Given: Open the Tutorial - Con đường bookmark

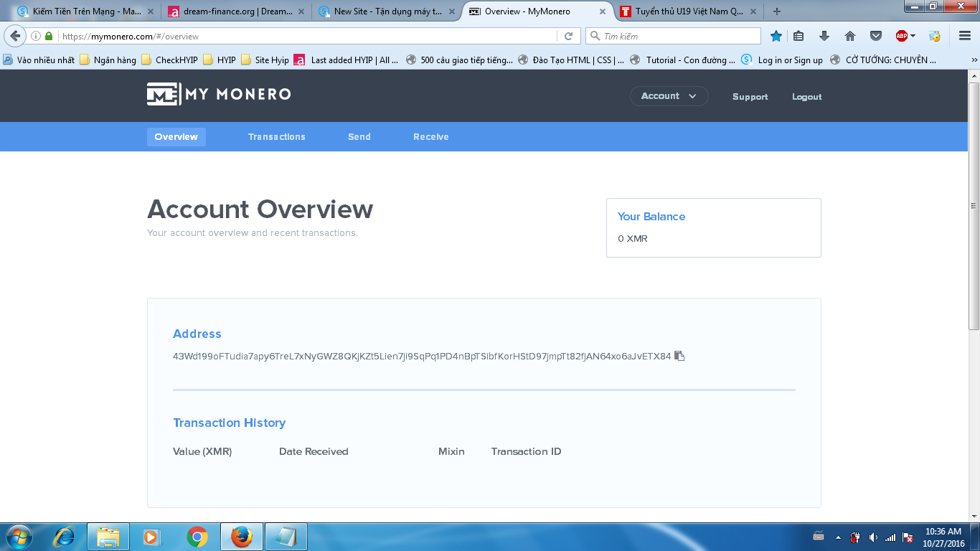Looking at the screenshot, I should tap(683, 60).
